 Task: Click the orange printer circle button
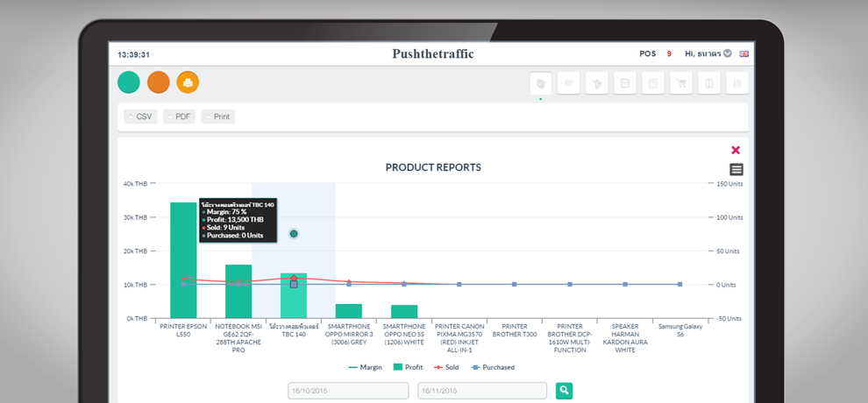tap(188, 82)
